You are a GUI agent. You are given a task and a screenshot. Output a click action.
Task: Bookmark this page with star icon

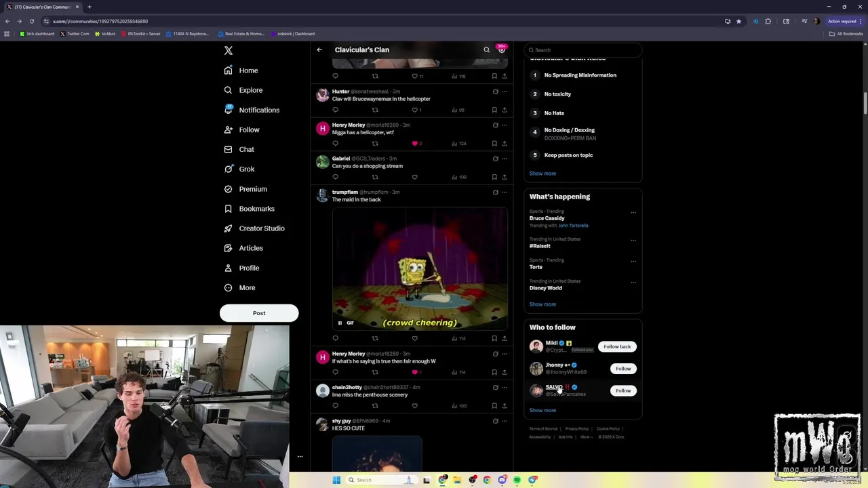(x=738, y=21)
